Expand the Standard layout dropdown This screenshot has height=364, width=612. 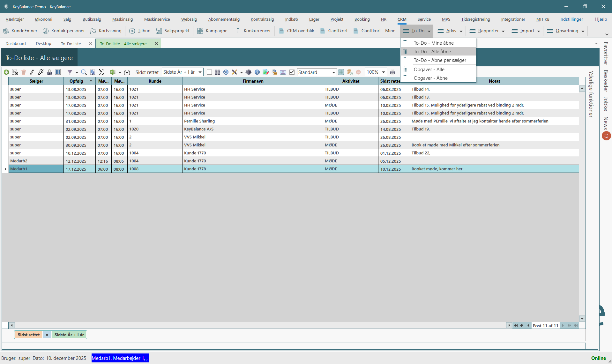tap(333, 72)
